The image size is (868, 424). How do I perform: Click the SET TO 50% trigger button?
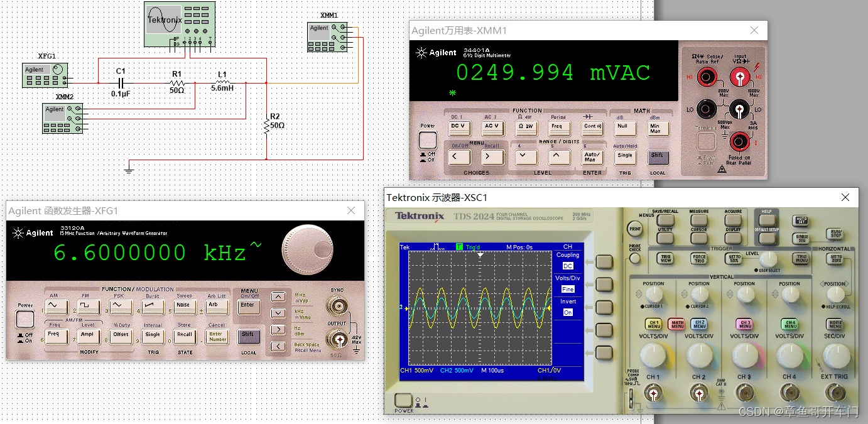(x=733, y=258)
